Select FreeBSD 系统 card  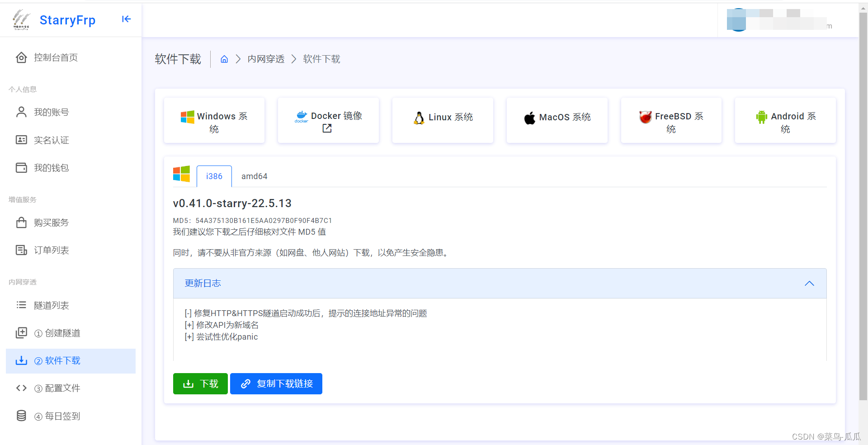click(671, 121)
